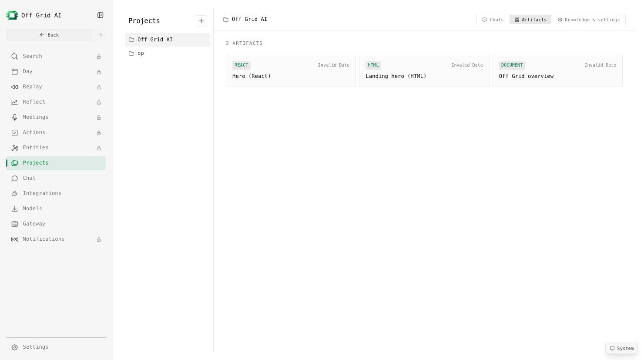This screenshot has width=644, height=360.
Task: Click the Projects panel heading
Action: click(144, 21)
